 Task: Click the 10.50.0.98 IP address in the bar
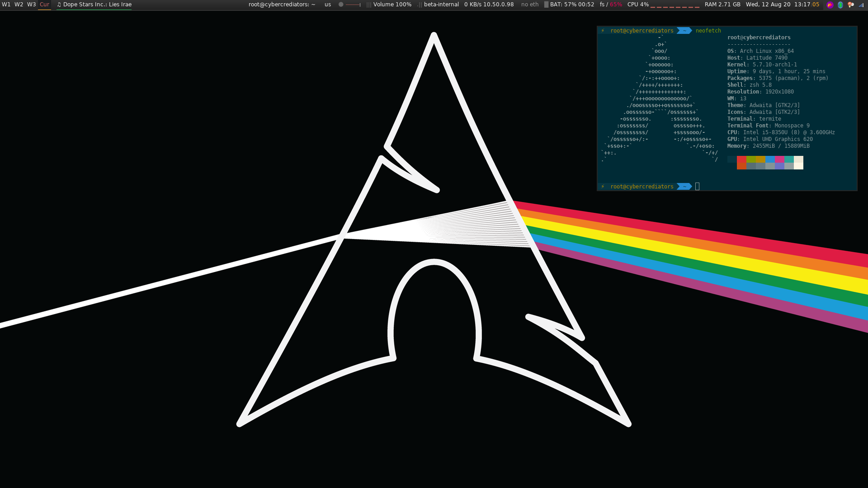click(498, 5)
